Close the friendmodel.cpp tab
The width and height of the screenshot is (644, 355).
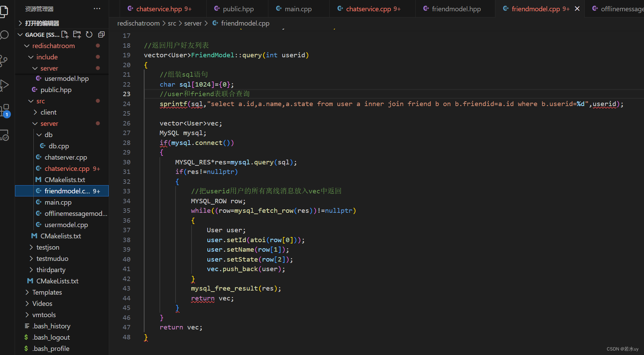point(577,9)
